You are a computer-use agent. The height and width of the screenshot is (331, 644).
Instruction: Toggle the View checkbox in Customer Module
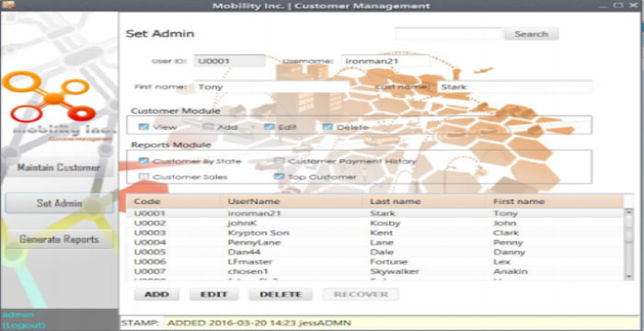144,127
